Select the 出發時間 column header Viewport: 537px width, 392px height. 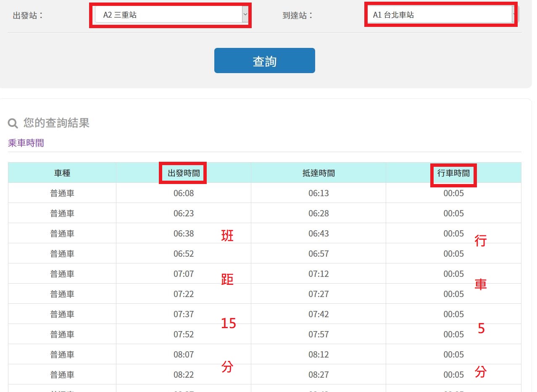click(x=184, y=173)
